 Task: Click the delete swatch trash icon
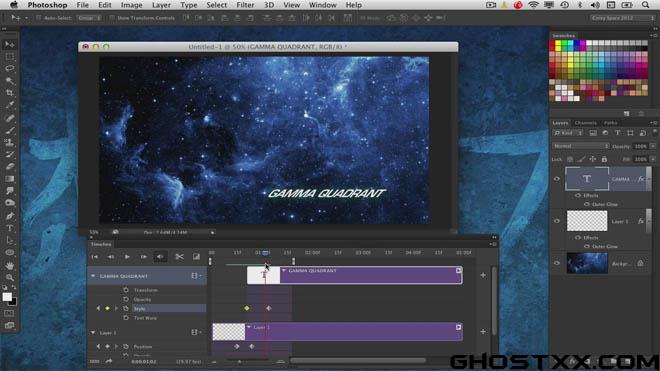641,114
